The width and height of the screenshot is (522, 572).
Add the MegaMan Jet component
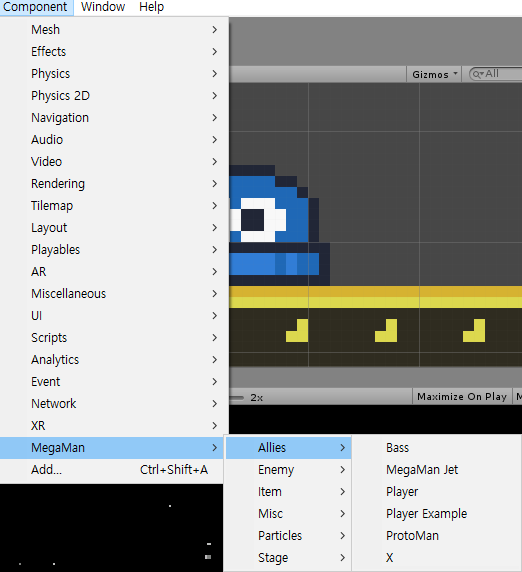pos(437,469)
